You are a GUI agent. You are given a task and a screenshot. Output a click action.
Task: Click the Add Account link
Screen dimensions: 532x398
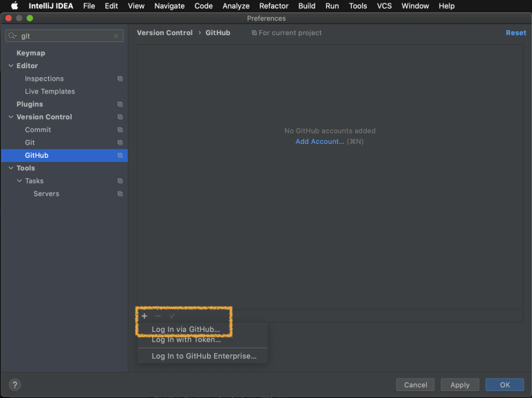[x=319, y=142]
